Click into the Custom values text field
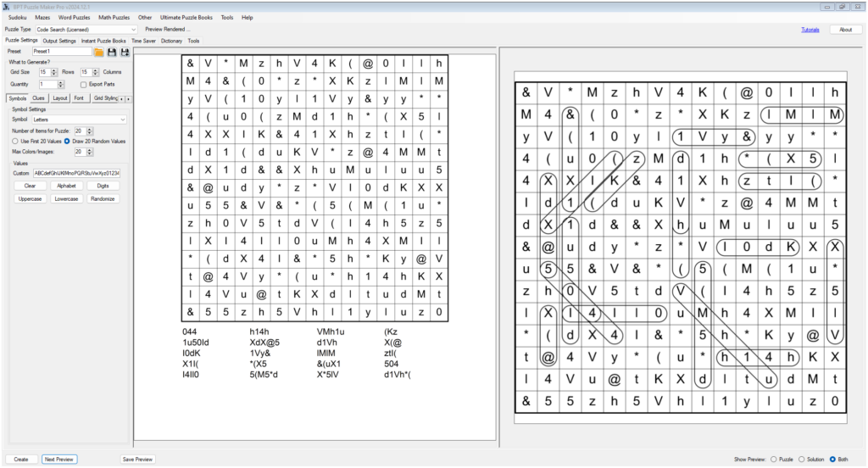 tap(76, 173)
